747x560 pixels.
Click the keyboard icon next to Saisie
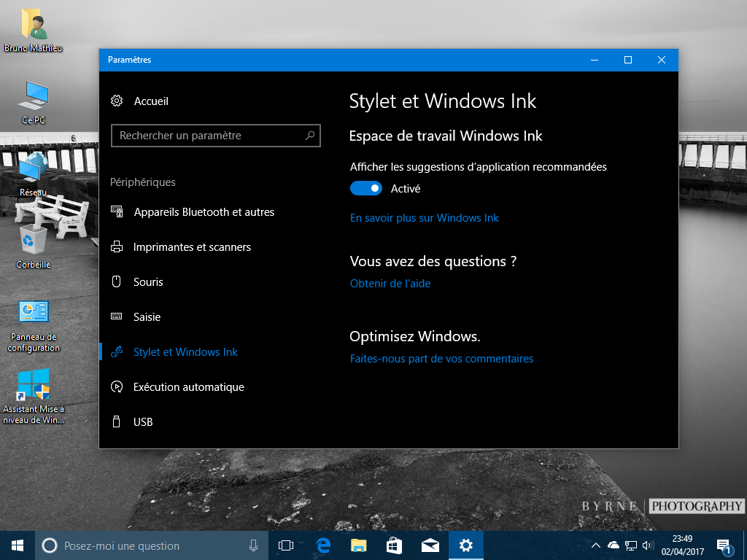[x=116, y=316]
